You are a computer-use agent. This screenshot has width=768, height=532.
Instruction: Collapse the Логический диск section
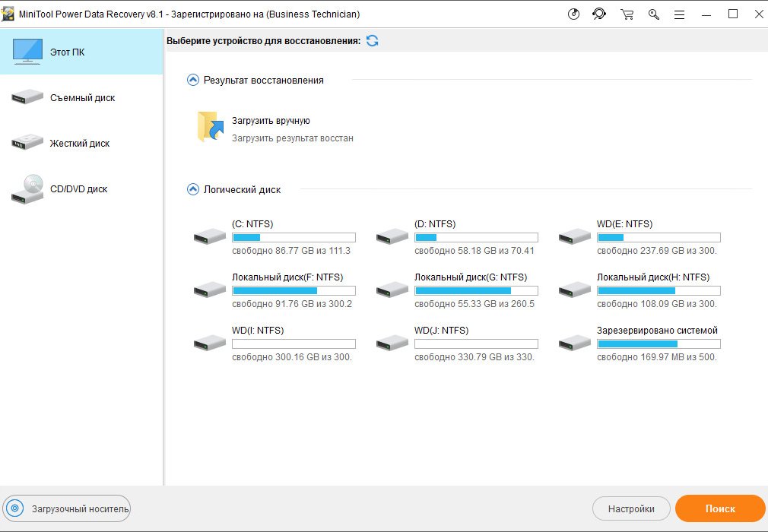click(193, 189)
